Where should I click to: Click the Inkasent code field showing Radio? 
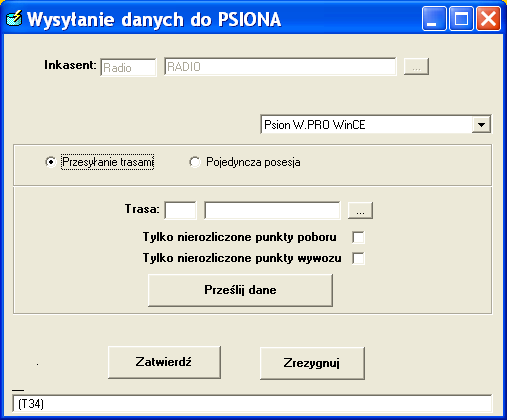(x=128, y=67)
